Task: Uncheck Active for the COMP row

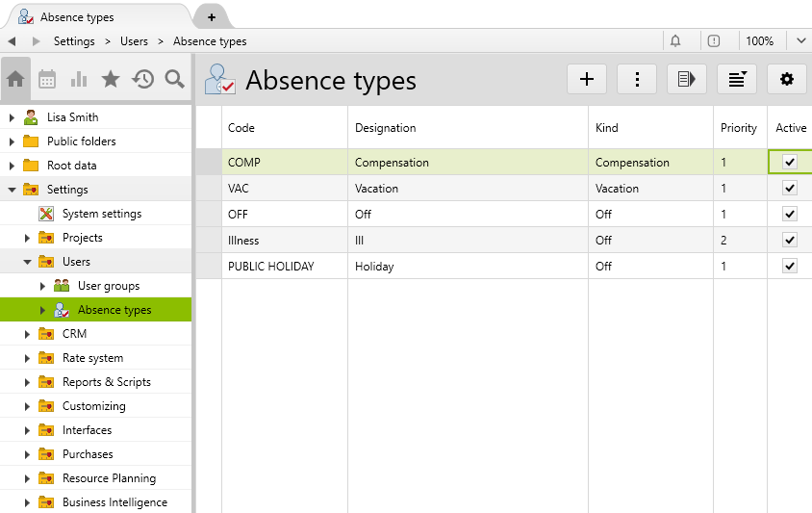Action: [790, 163]
